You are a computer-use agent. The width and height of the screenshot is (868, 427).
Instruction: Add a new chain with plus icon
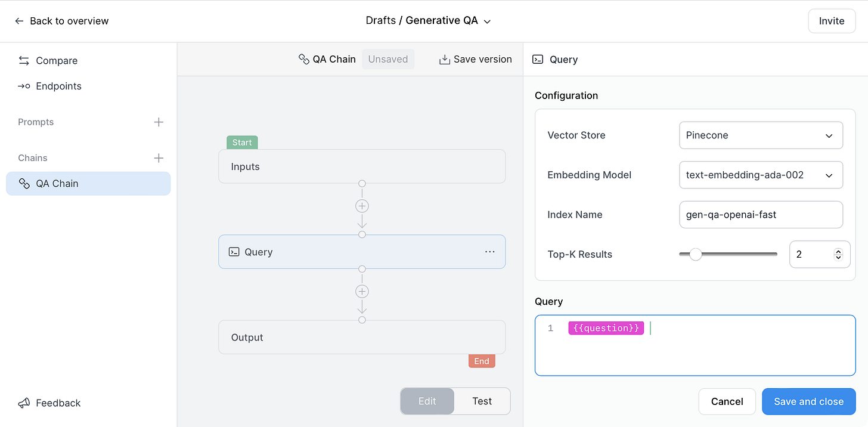(x=159, y=158)
